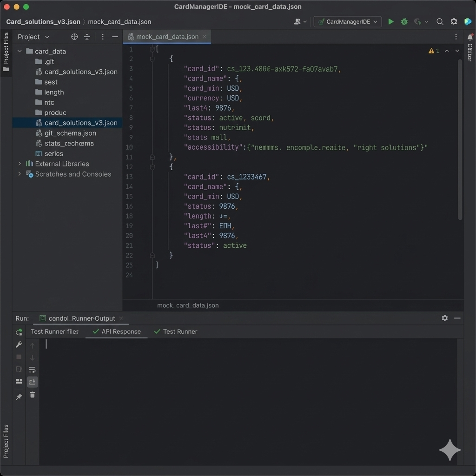Collapse the card_data folder
Screen dimensions: 476x476
coord(20,51)
